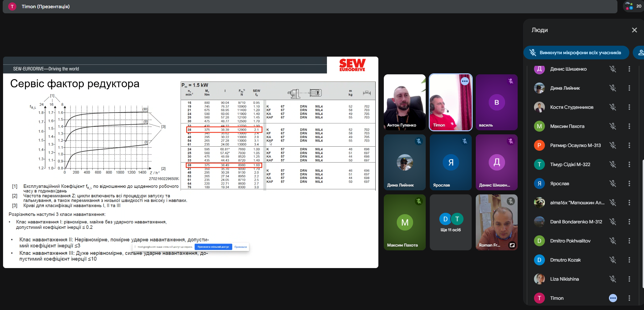Click blue dots icon on Timon's video tile

click(465, 81)
